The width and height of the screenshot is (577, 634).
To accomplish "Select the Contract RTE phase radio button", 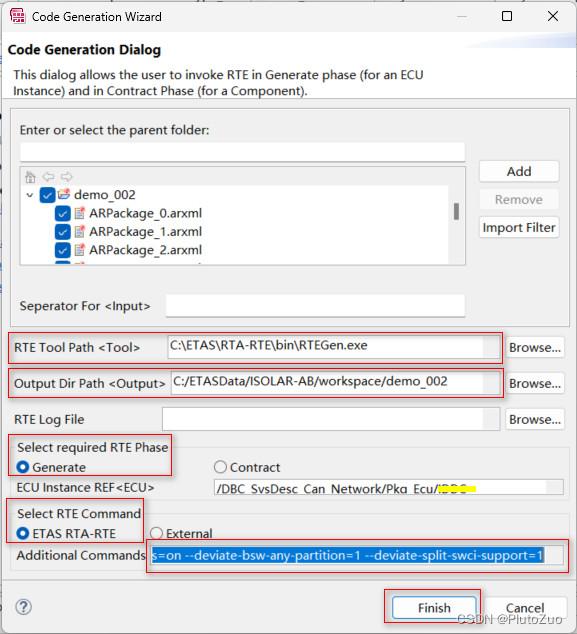I will [220, 467].
